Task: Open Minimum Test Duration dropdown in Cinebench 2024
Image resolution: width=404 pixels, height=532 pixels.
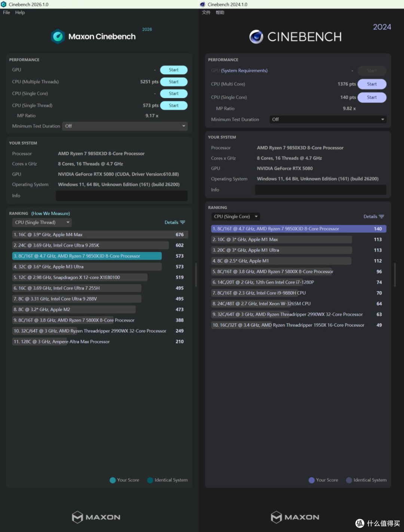Action: point(328,119)
